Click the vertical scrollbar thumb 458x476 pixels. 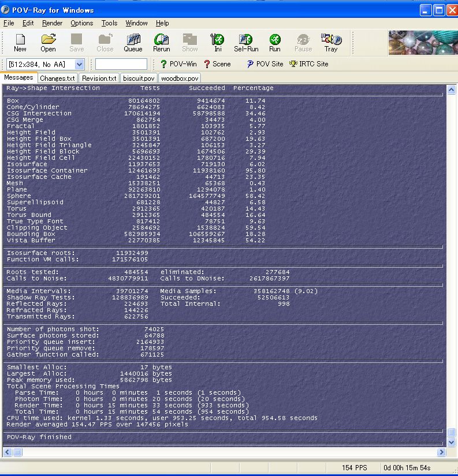[x=451, y=432]
